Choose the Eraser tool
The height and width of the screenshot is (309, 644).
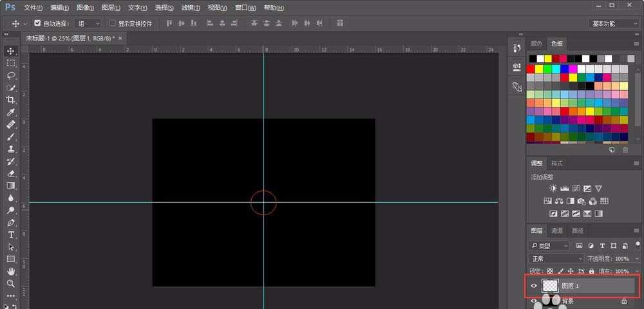11,173
